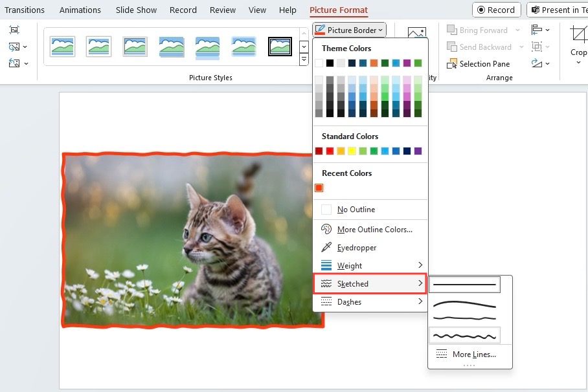Open More Outline Colors
The width and height of the screenshot is (588, 392).
(x=370, y=230)
